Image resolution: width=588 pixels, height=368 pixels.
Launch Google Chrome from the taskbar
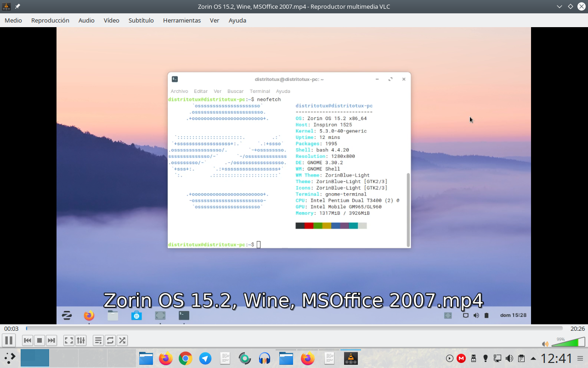[186, 358]
